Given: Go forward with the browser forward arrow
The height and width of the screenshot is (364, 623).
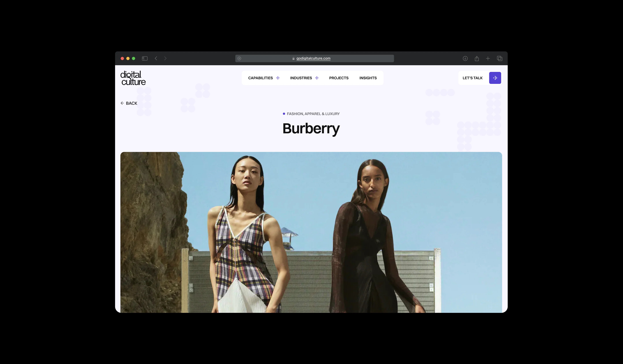Looking at the screenshot, I should (x=165, y=59).
